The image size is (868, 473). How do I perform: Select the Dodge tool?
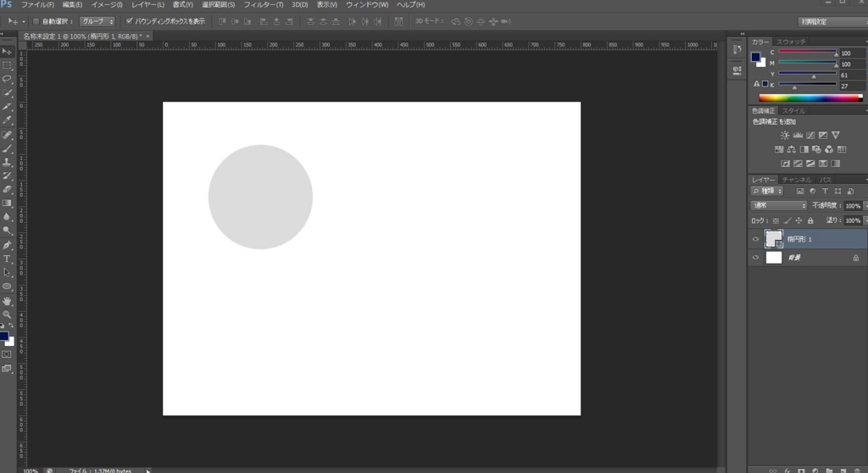tap(7, 231)
